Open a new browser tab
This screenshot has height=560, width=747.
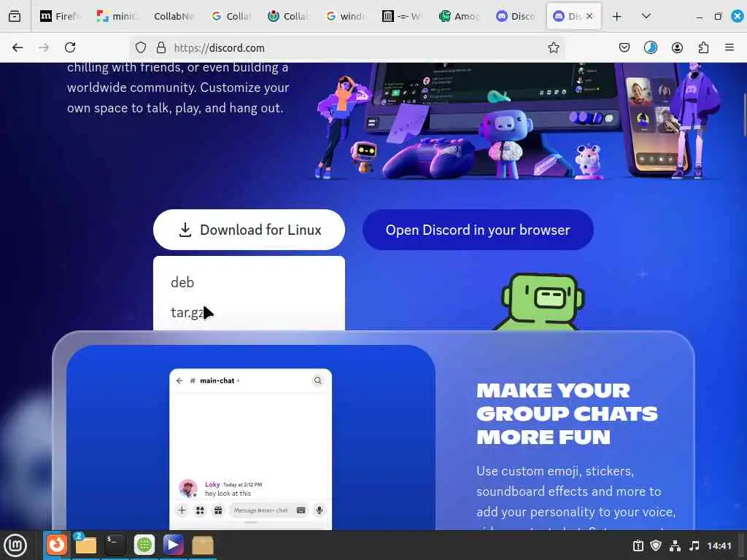(617, 17)
